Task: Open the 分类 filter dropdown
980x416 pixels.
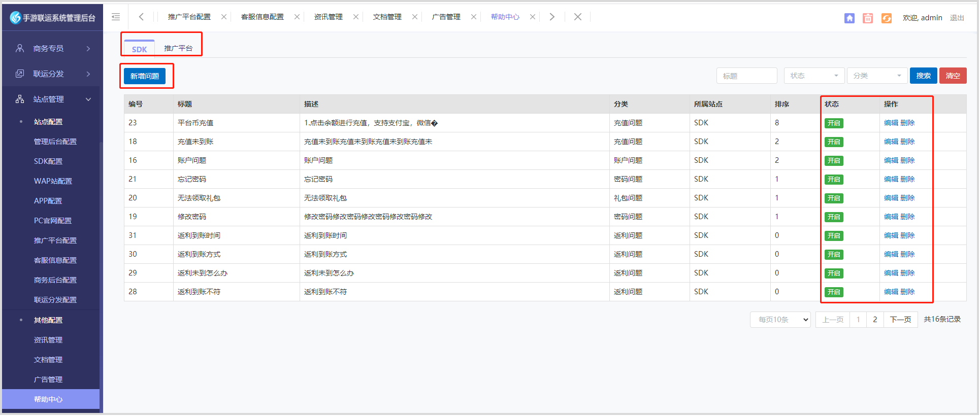Action: 877,76
